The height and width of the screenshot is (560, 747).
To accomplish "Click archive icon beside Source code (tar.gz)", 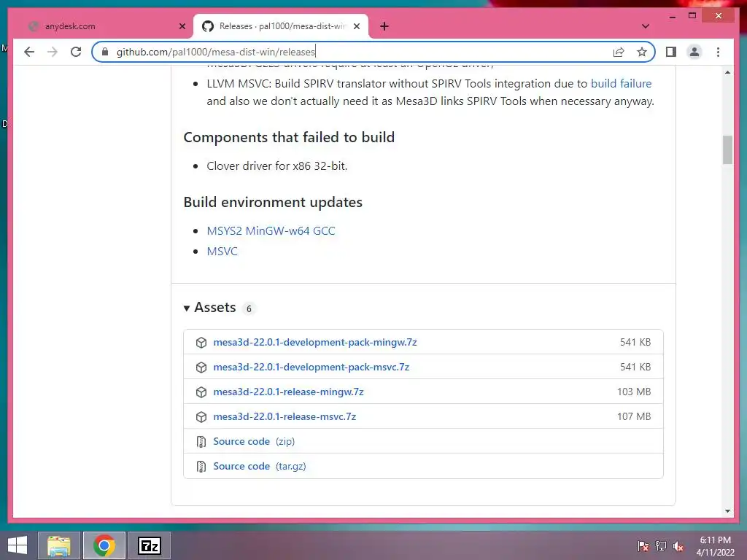I will pyautogui.click(x=201, y=467).
